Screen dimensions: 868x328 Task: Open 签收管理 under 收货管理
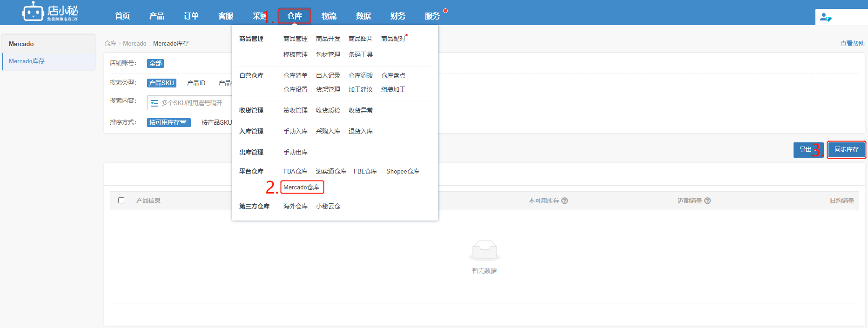[x=296, y=110]
